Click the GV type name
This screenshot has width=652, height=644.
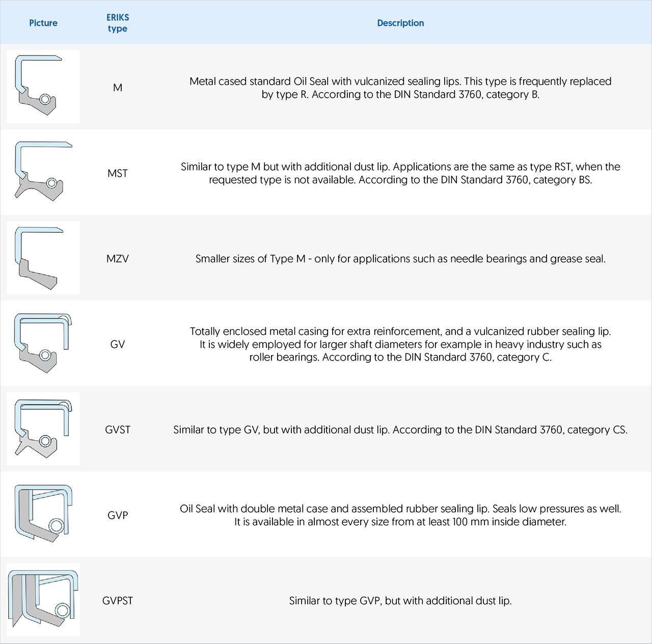pyautogui.click(x=118, y=344)
